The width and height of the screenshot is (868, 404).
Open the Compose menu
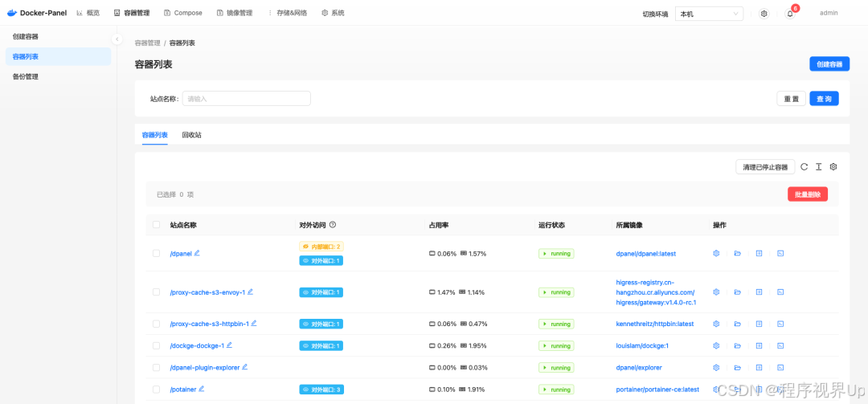183,13
